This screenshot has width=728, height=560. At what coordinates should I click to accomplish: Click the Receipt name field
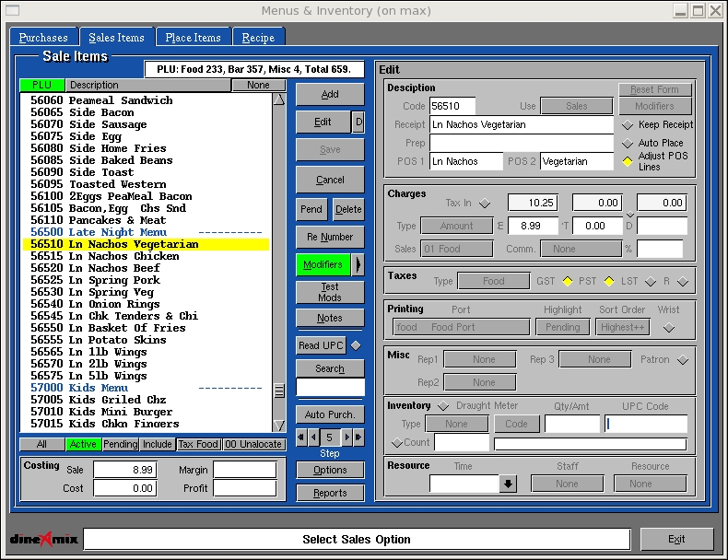pyautogui.click(x=522, y=125)
